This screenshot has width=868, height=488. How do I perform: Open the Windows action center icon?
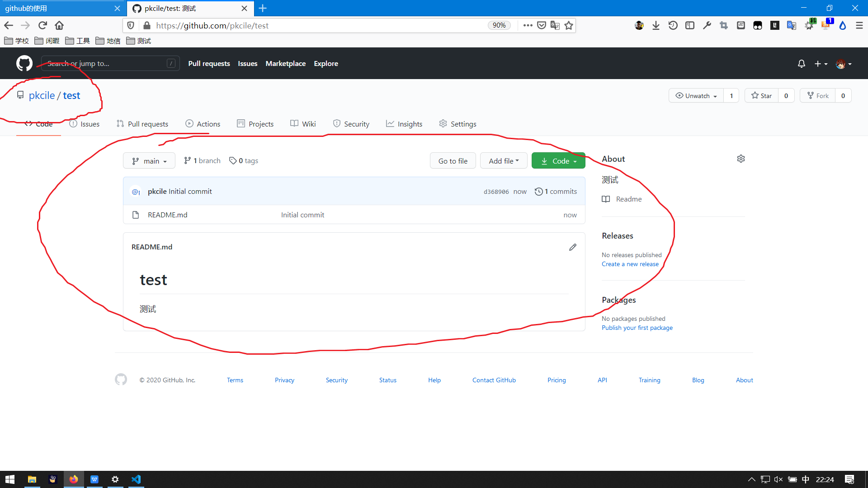click(x=849, y=479)
